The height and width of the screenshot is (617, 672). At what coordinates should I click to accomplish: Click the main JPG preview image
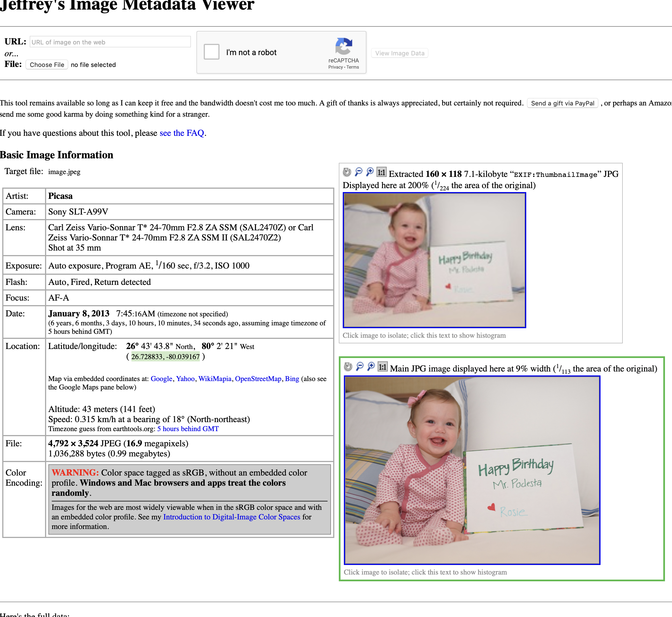click(472, 470)
